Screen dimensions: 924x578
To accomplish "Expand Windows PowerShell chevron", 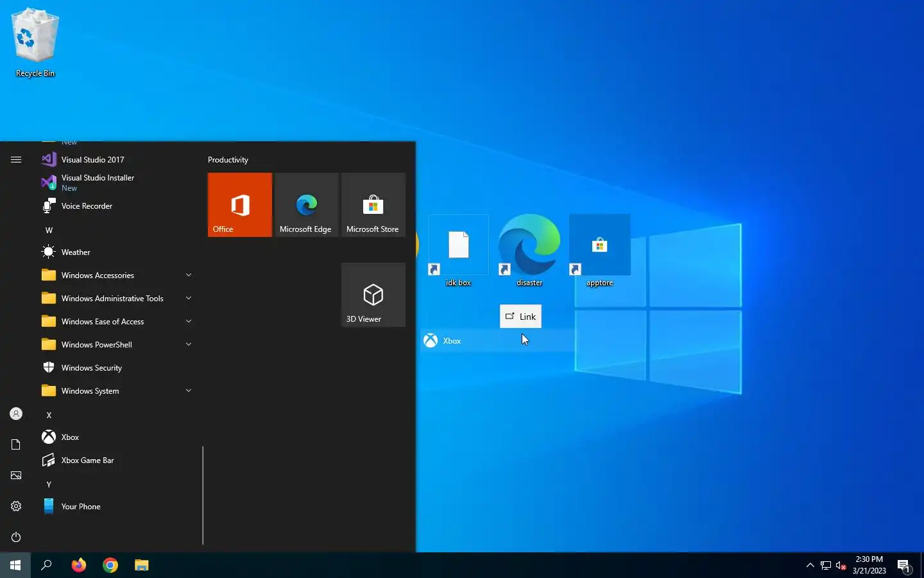I will [x=189, y=344].
